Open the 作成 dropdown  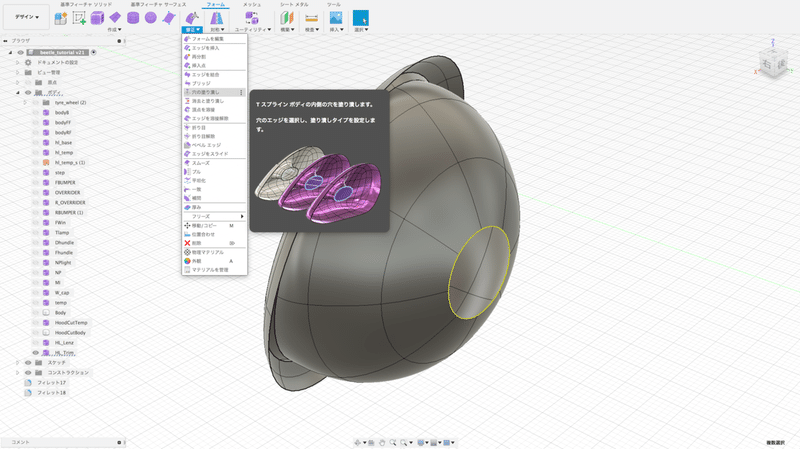(x=114, y=30)
